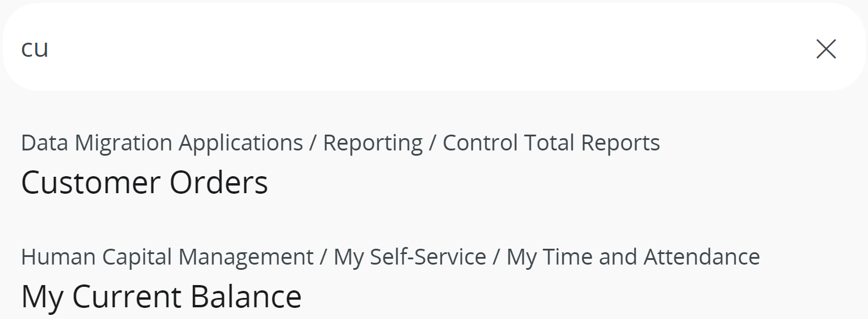Screen dimensions: 868x319
Task: Click the My Self-Service breadcrumb segment
Action: (x=410, y=257)
